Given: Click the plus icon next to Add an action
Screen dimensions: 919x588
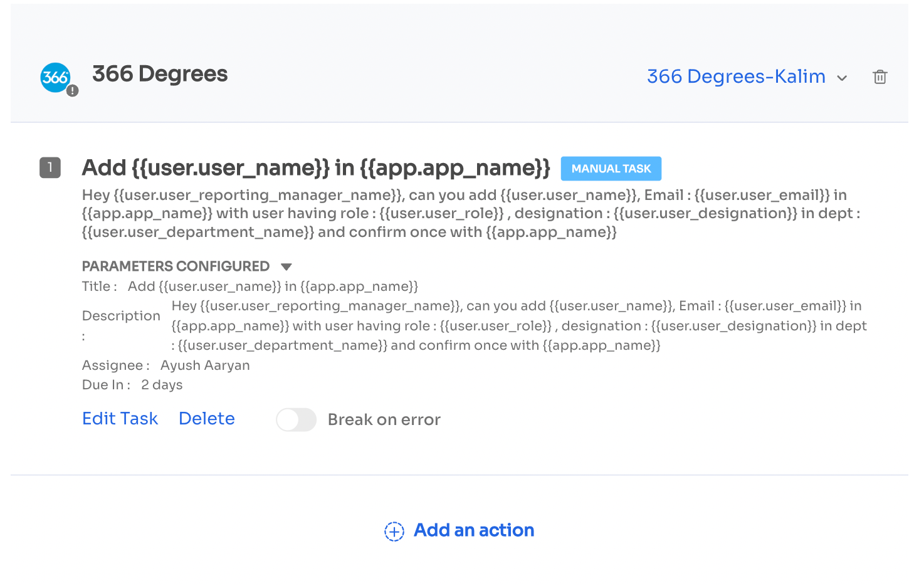Looking at the screenshot, I should (393, 531).
